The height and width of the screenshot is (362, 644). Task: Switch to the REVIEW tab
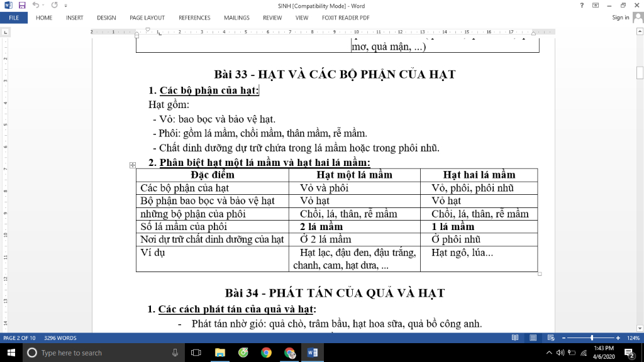click(272, 18)
